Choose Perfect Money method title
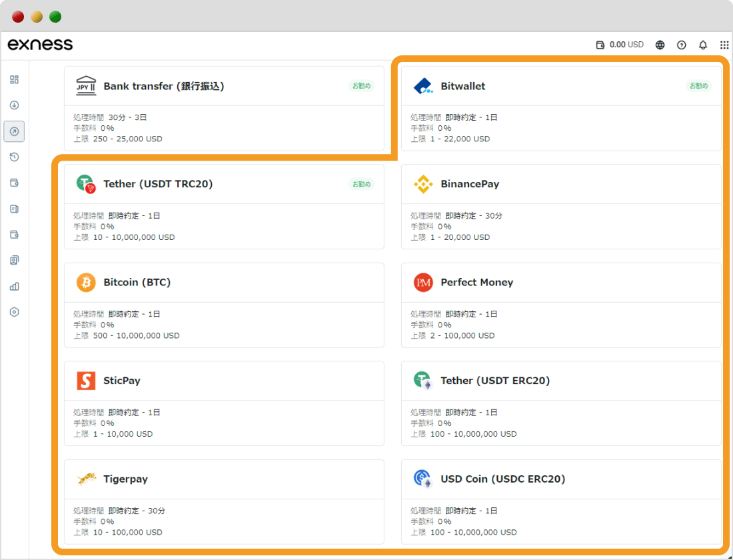This screenshot has width=733, height=560. coord(477,283)
